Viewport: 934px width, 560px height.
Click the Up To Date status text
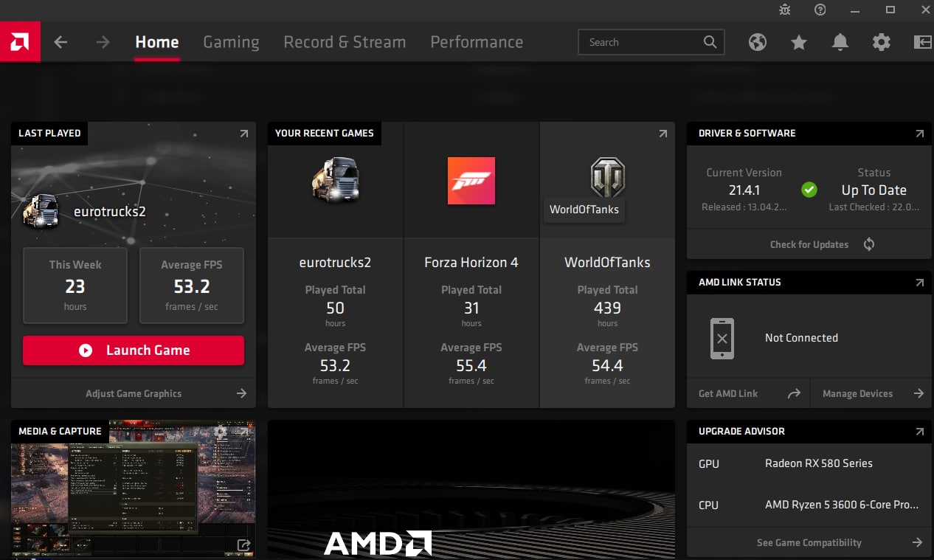pos(874,190)
